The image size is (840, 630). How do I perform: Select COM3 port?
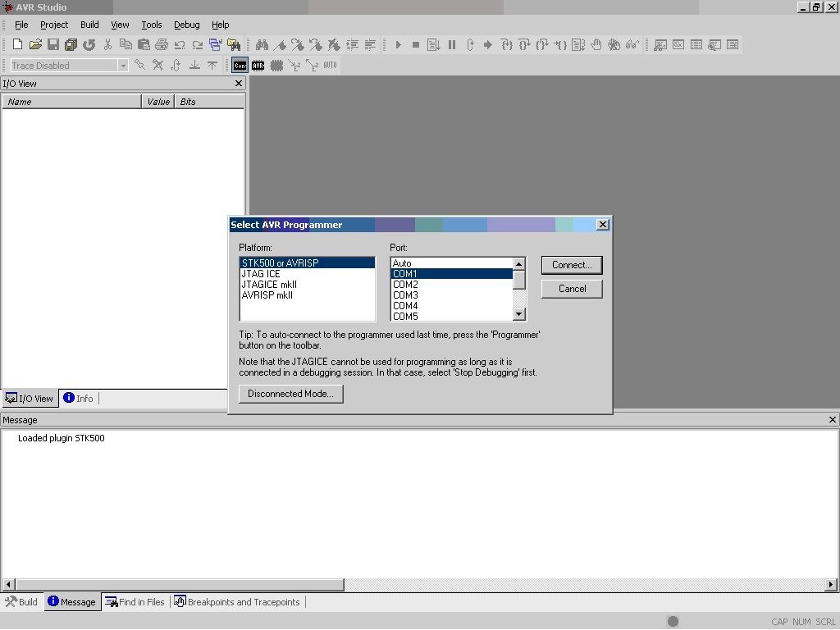point(452,295)
